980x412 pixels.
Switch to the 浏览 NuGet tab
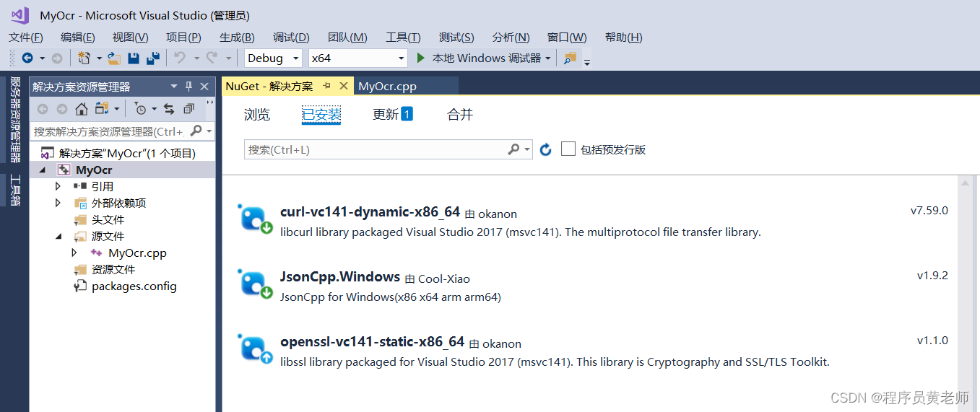[257, 114]
